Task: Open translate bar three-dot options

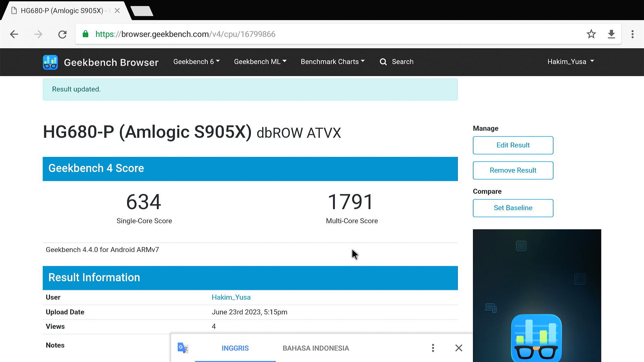Action: pyautogui.click(x=433, y=348)
